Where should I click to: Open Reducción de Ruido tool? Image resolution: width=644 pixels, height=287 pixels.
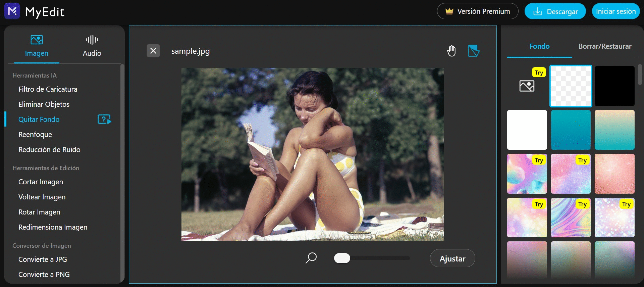[x=49, y=150]
